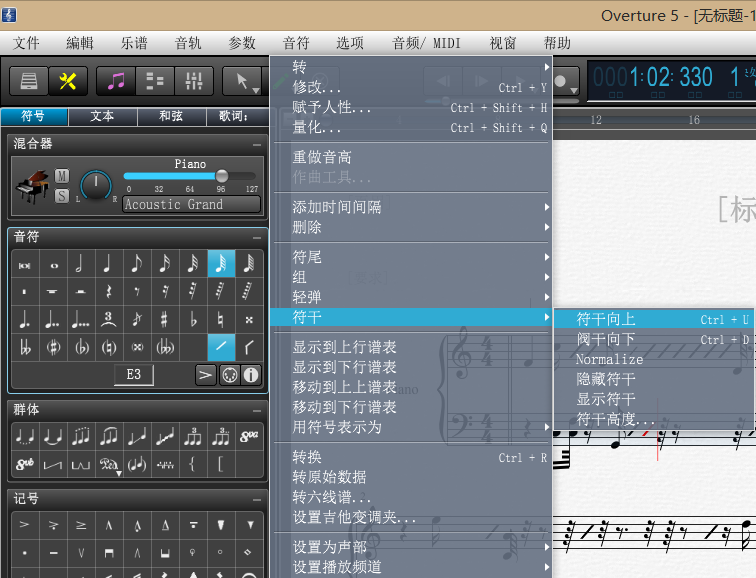Viewport: 756px width, 578px height.
Task: Expand the 符尾 submenu
Action: tap(411, 257)
